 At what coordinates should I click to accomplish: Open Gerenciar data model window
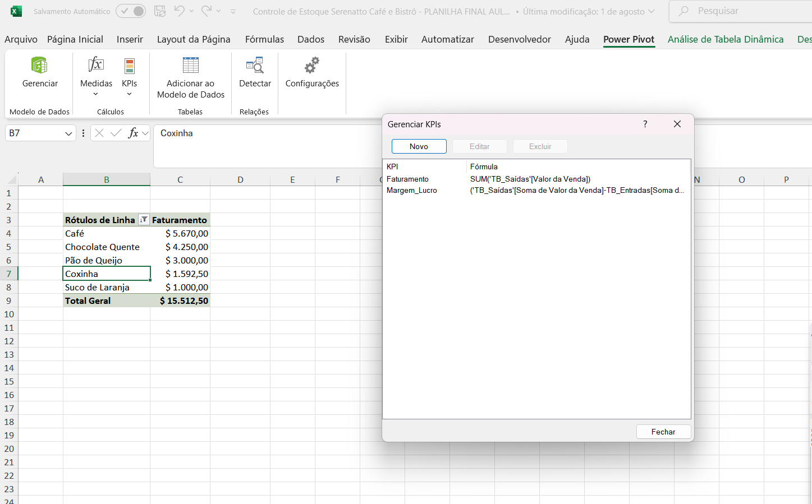pos(40,73)
